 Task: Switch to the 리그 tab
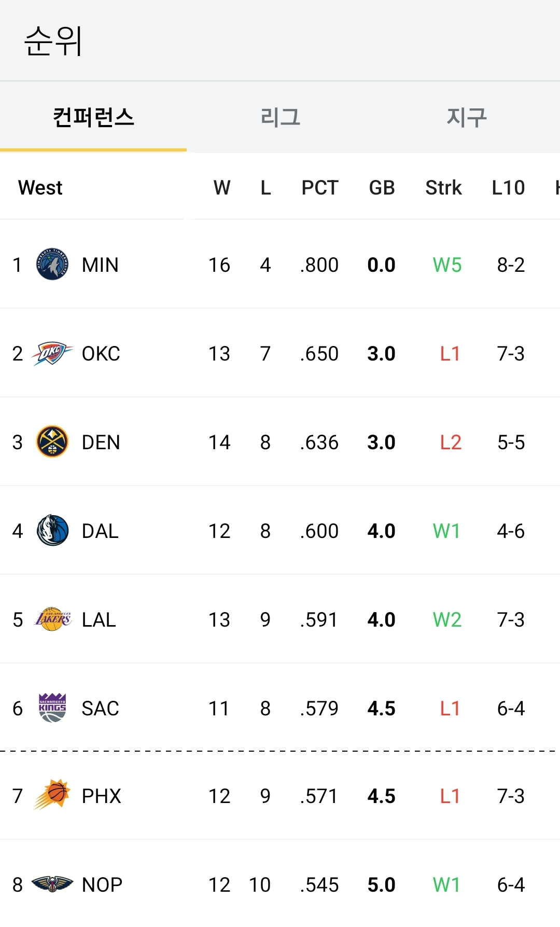coord(280,117)
